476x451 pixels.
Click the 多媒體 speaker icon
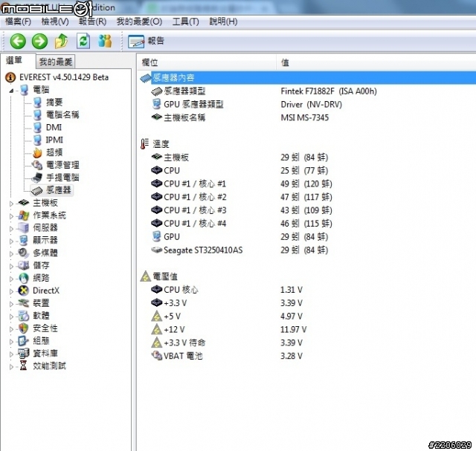tap(23, 253)
